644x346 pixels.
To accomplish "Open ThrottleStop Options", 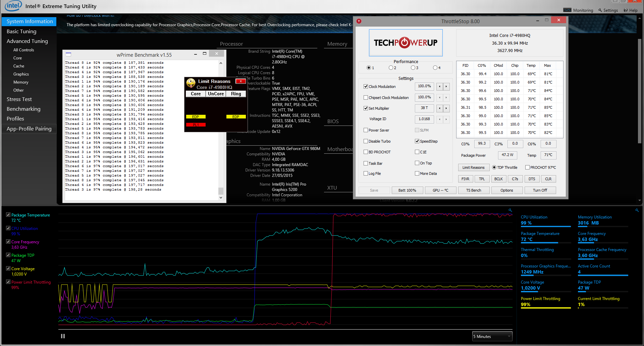I will coord(507,190).
